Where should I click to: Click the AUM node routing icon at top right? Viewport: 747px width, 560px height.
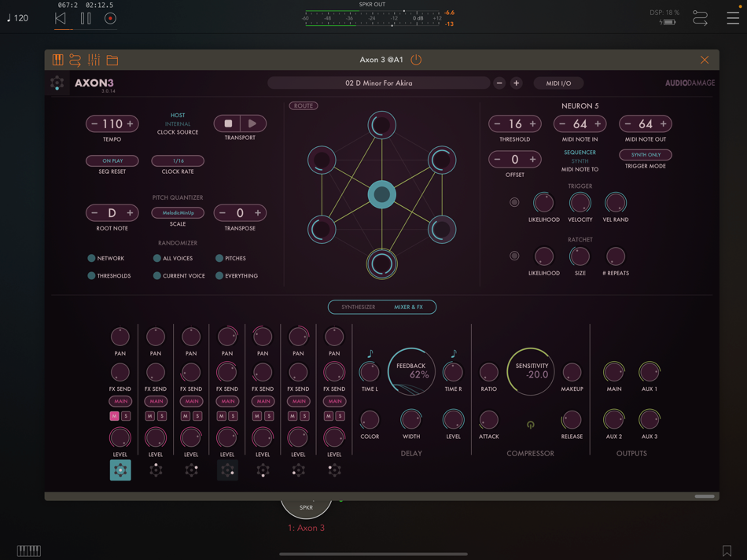pos(701,17)
